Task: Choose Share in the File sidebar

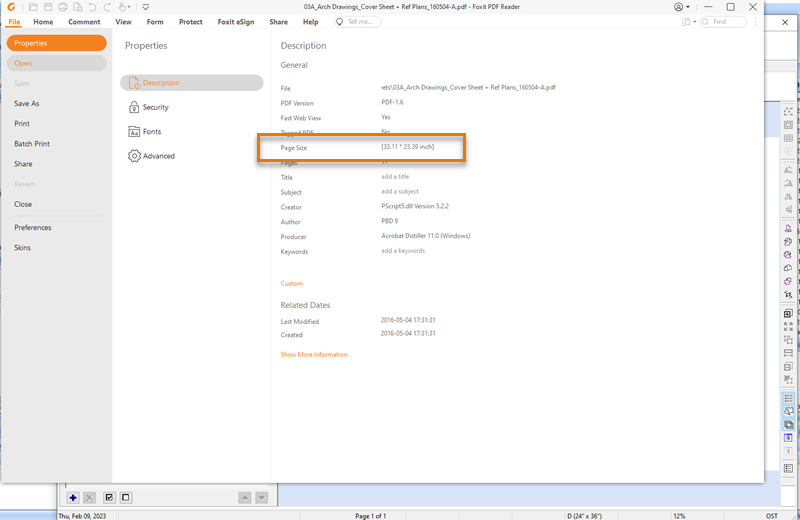Action: [23, 164]
